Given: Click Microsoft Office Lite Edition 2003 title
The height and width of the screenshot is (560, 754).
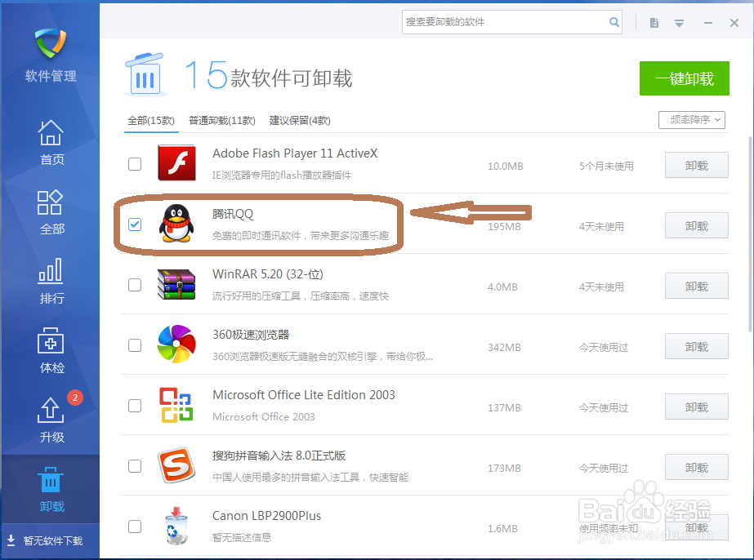Looking at the screenshot, I should [303, 394].
